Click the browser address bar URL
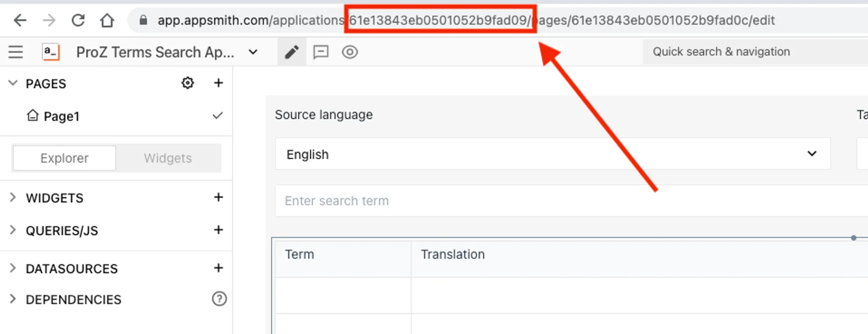 [x=466, y=20]
